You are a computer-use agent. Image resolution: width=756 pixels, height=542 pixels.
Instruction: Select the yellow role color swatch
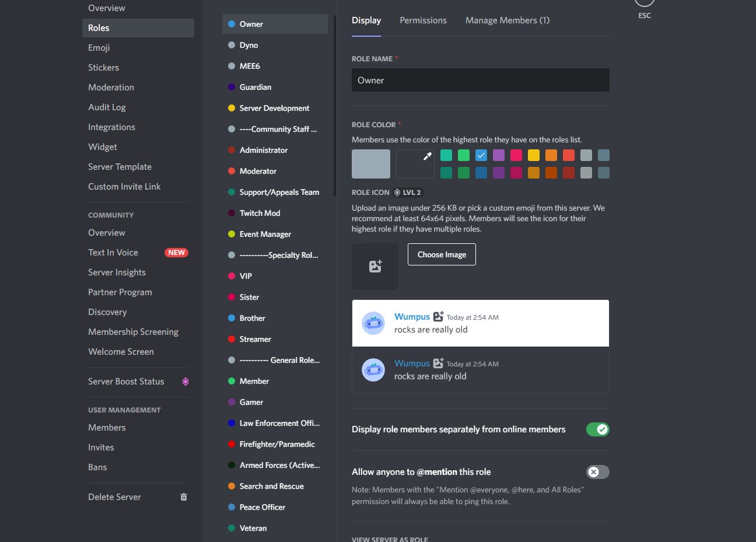pyautogui.click(x=533, y=155)
